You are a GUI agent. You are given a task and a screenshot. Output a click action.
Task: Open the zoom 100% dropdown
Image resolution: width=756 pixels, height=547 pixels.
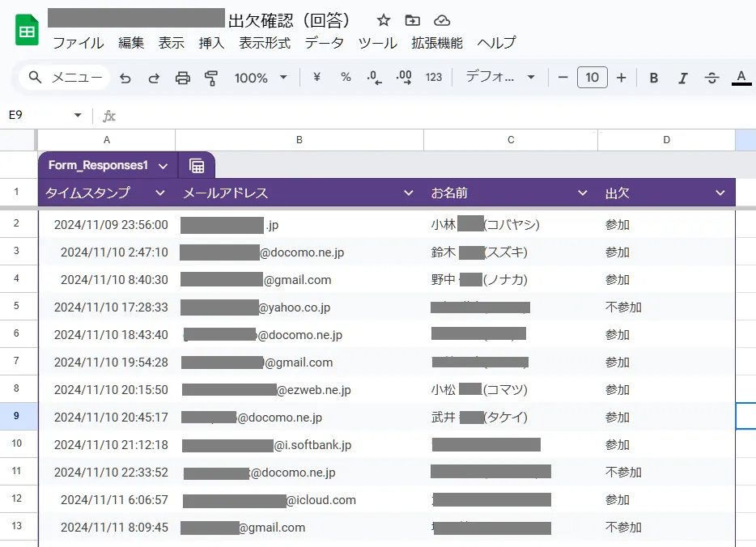(261, 78)
